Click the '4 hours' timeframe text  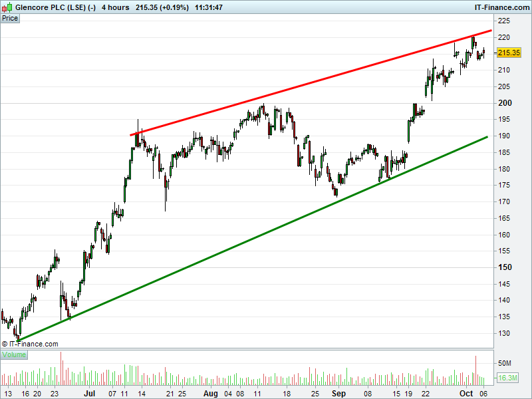point(115,7)
